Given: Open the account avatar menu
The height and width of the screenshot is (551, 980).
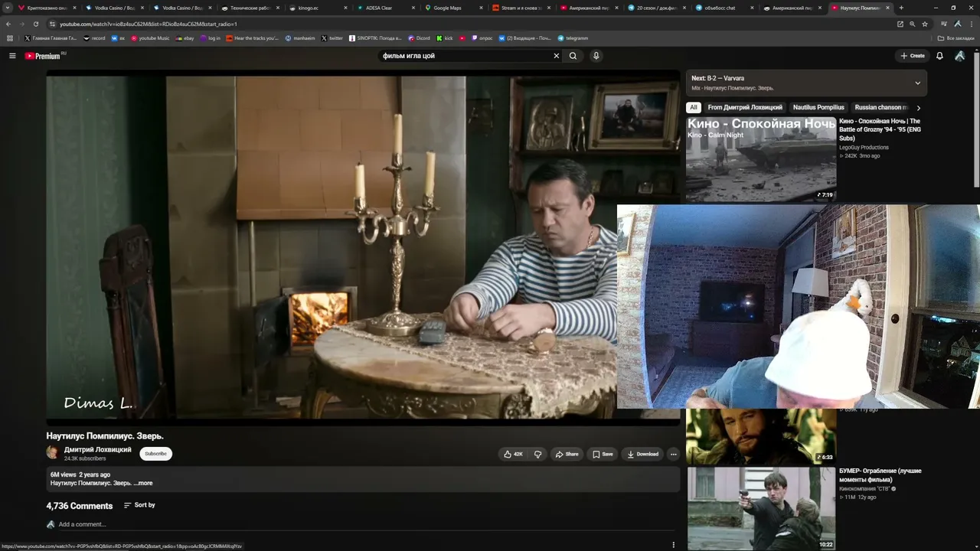Looking at the screenshot, I should (x=959, y=56).
